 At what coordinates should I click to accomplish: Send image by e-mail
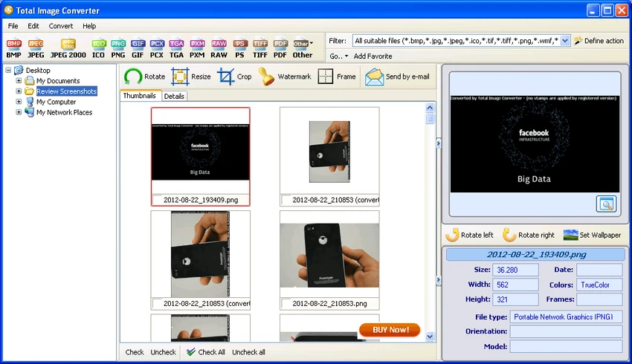[x=397, y=77]
